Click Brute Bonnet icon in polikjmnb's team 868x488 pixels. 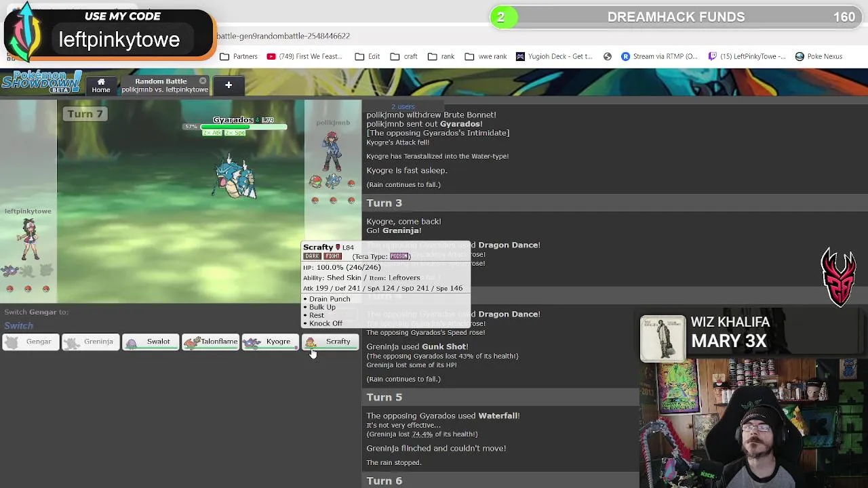click(315, 182)
